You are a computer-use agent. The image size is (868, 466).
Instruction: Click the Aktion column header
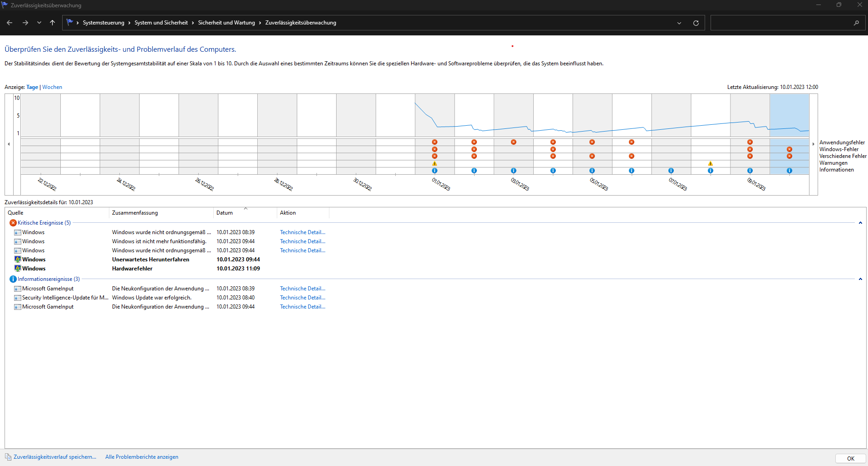pyautogui.click(x=303, y=213)
